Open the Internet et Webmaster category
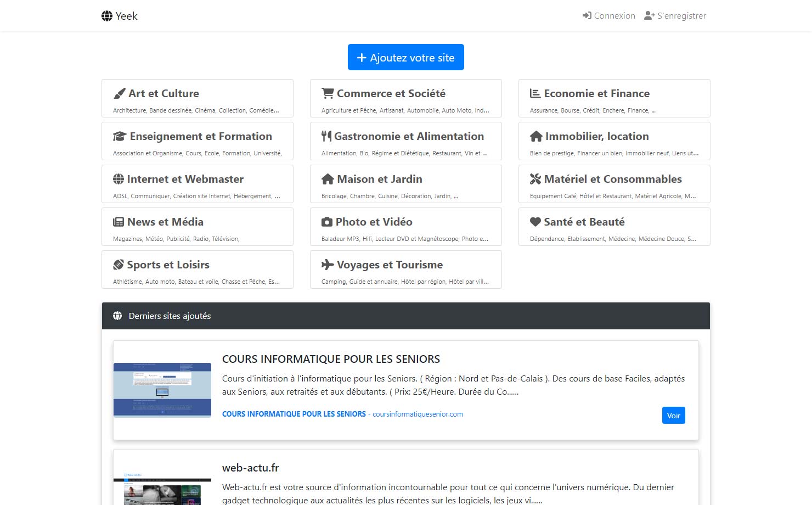The image size is (812, 505). point(185,179)
